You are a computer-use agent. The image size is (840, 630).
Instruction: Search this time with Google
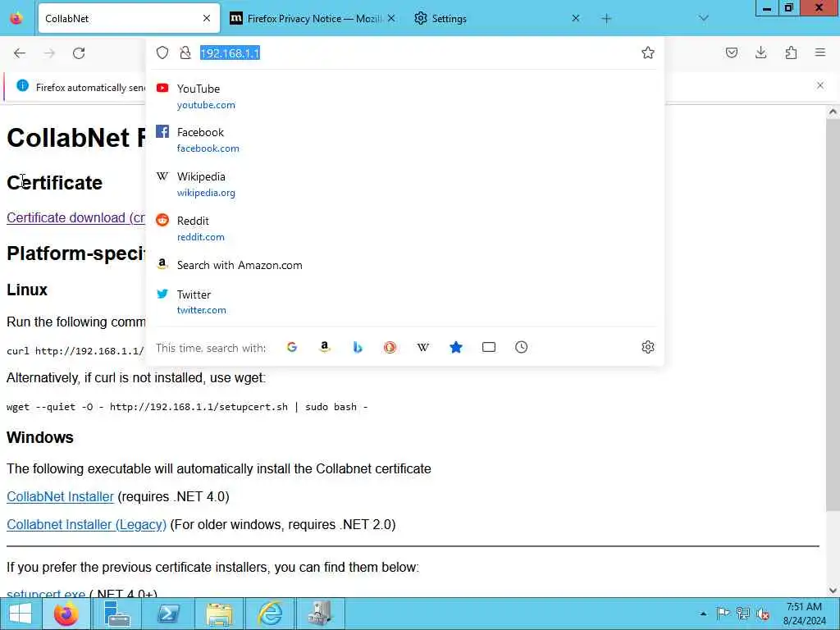click(x=292, y=347)
